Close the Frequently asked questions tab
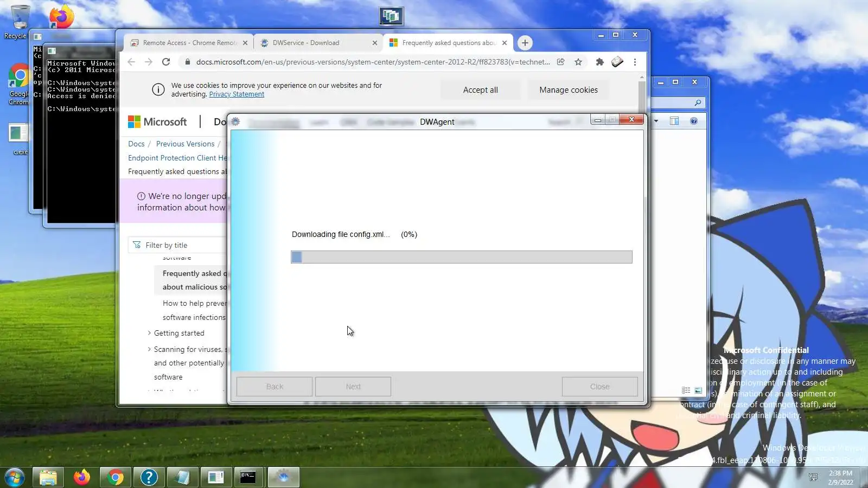Viewport: 868px width, 488px height. pyautogui.click(x=505, y=43)
